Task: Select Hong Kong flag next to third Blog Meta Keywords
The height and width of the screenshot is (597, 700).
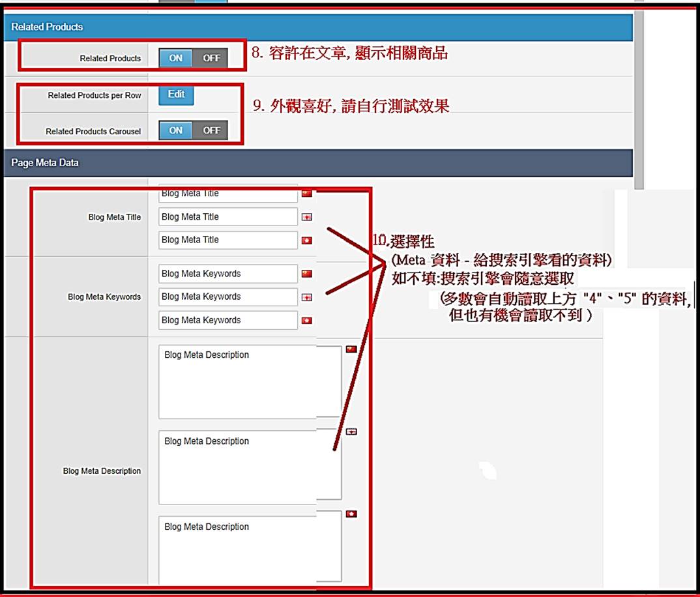Action: (x=306, y=321)
